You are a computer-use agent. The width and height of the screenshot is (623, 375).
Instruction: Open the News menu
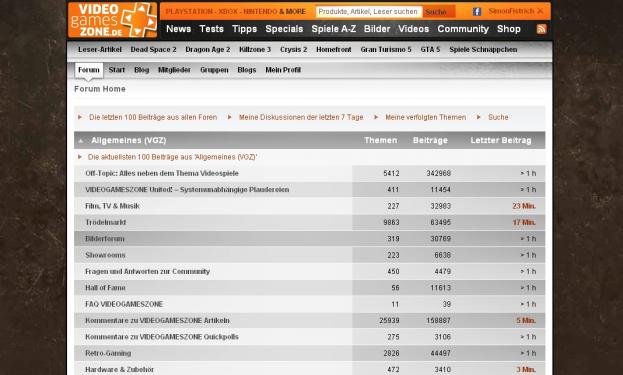[x=178, y=29]
